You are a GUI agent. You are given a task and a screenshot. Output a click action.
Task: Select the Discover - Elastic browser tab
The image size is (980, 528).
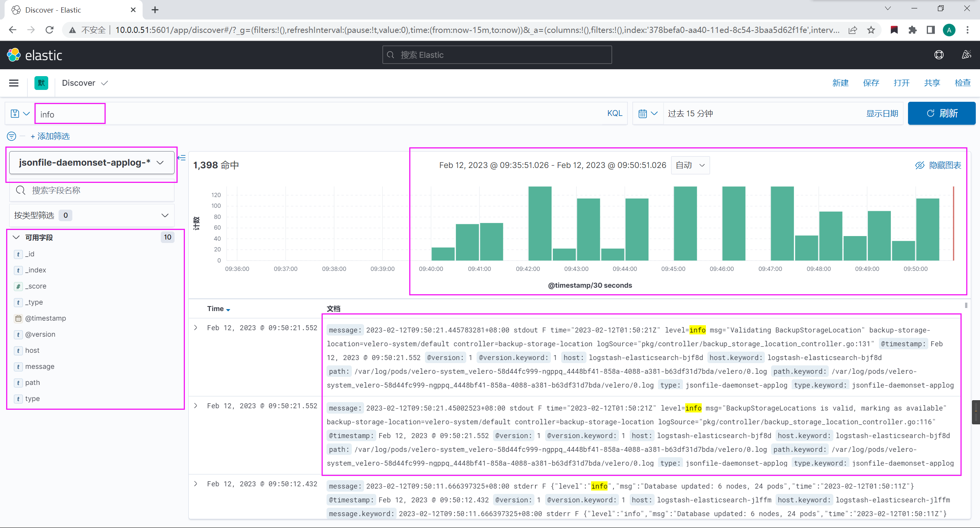[73, 10]
